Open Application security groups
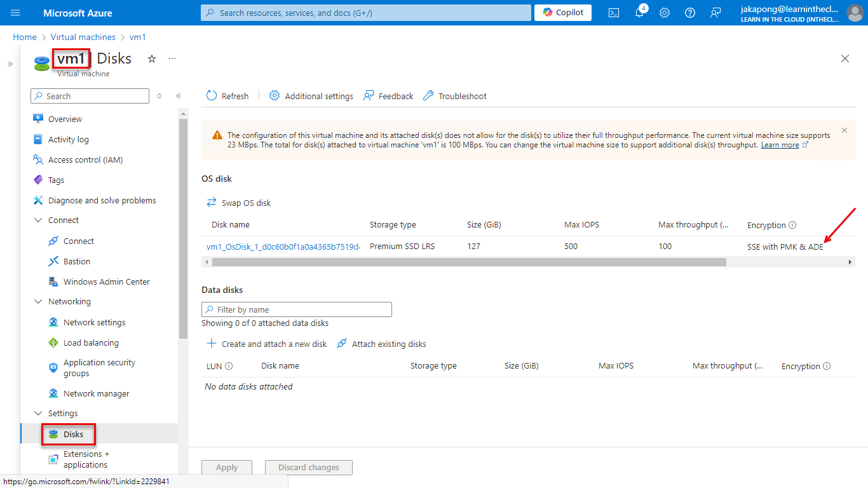Viewport: 868px width, 488px height. click(x=99, y=368)
